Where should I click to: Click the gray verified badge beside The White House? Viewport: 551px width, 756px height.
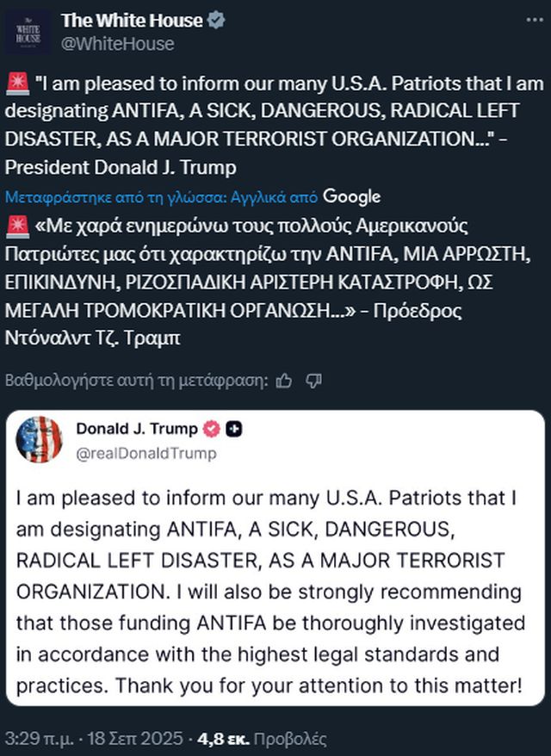coord(216,22)
